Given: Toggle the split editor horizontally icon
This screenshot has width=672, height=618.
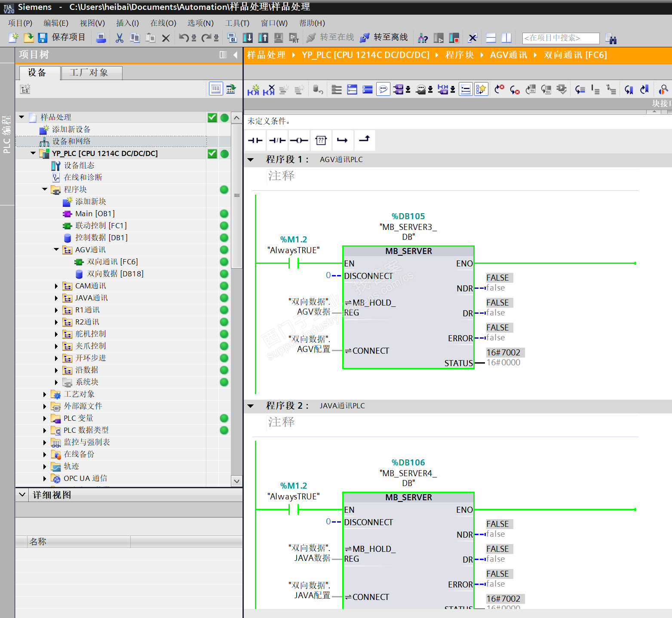Looking at the screenshot, I should pyautogui.click(x=491, y=38).
